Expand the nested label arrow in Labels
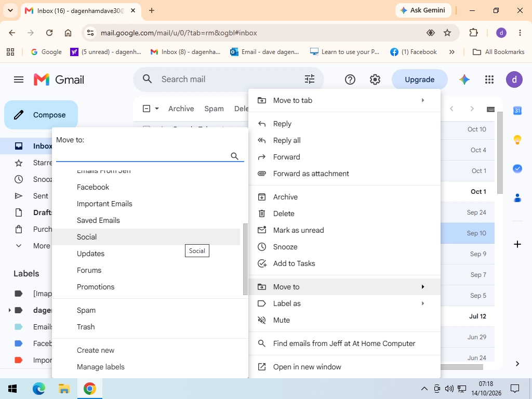Screen dimensions: 532x399 click(x=9, y=310)
